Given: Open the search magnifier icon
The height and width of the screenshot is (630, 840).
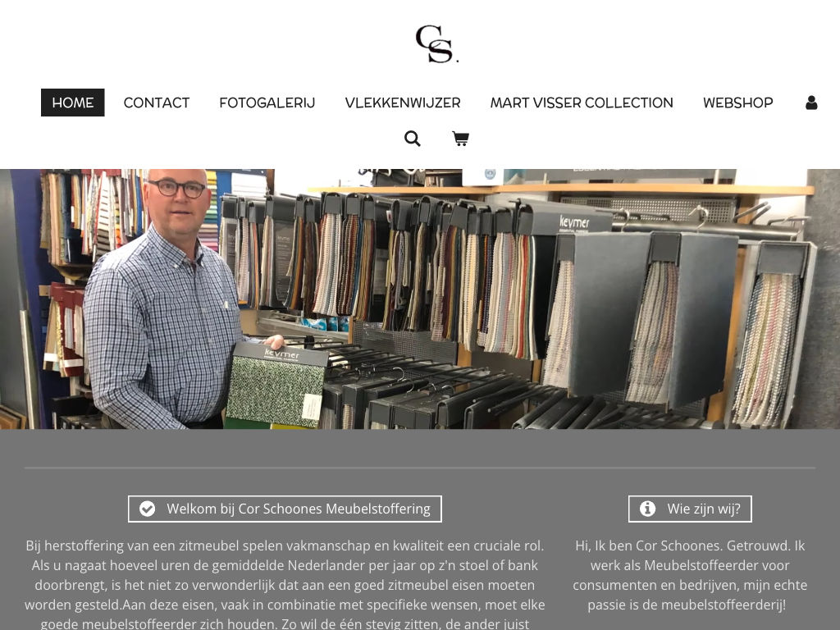Looking at the screenshot, I should (412, 138).
